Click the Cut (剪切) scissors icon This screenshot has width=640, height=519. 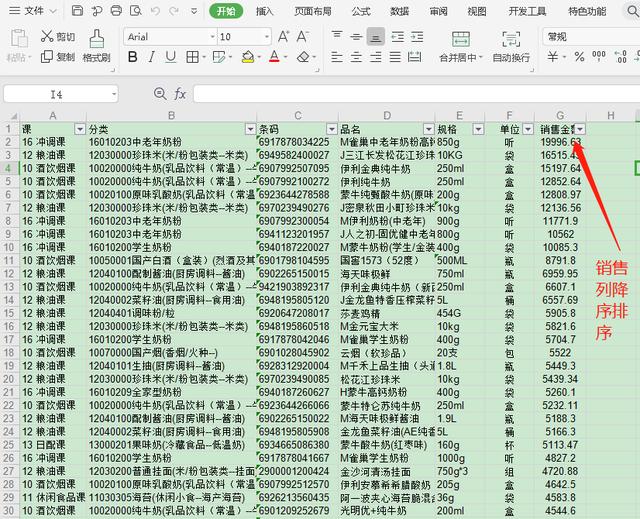47,36
